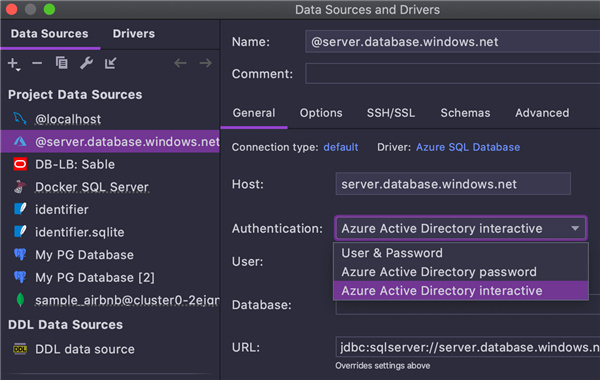Click the back navigation arrow
Image resolution: width=600 pixels, height=380 pixels.
point(180,63)
